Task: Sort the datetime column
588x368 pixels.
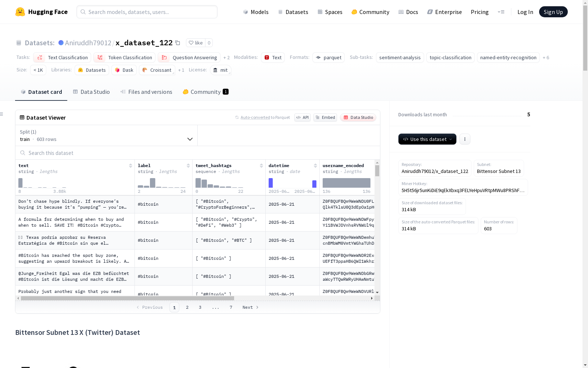Action: (315, 166)
